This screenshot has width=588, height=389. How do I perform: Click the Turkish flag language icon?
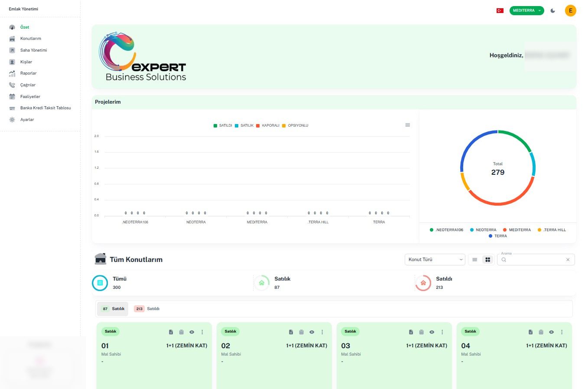pyautogui.click(x=500, y=10)
